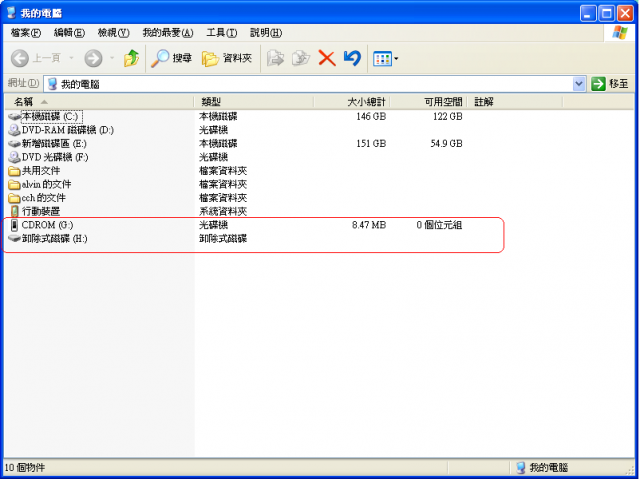The height and width of the screenshot is (479, 640).
Task: Click 我的電腦 in status bar
Action: pos(548,468)
